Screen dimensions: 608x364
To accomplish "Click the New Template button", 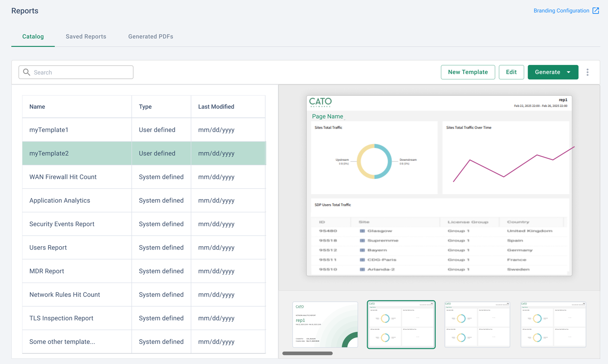I will (468, 72).
